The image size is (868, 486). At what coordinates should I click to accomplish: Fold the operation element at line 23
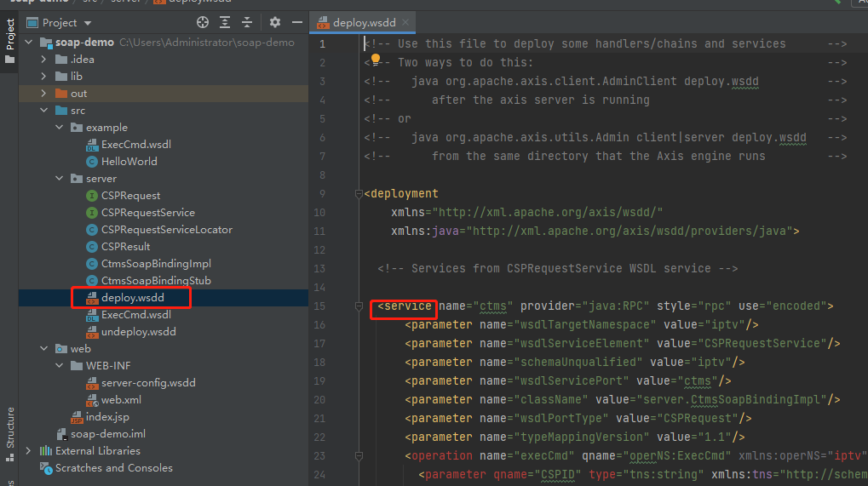click(x=359, y=455)
